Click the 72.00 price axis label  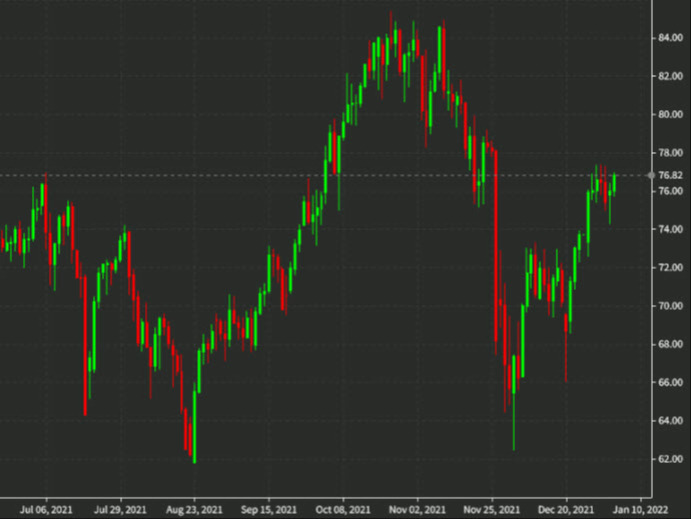pyautogui.click(x=670, y=267)
